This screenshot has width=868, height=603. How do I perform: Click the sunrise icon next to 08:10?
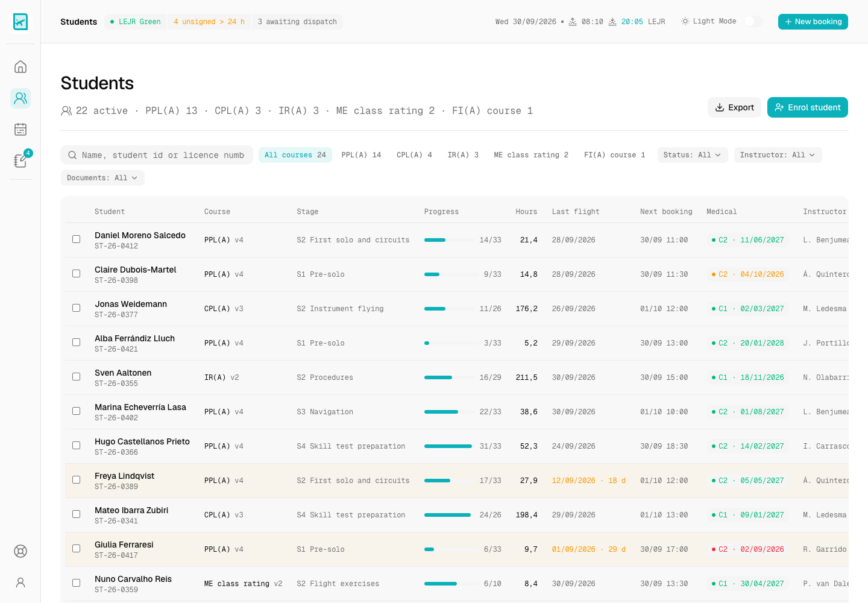[573, 22]
